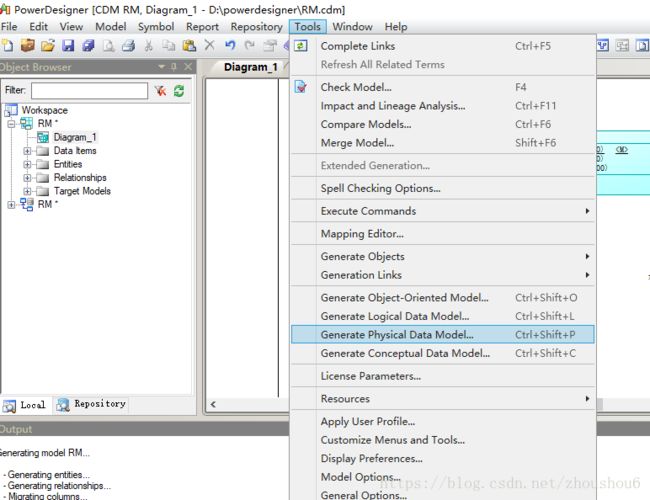Click the Complete Links menu icon
The height and width of the screenshot is (500, 650).
click(301, 46)
